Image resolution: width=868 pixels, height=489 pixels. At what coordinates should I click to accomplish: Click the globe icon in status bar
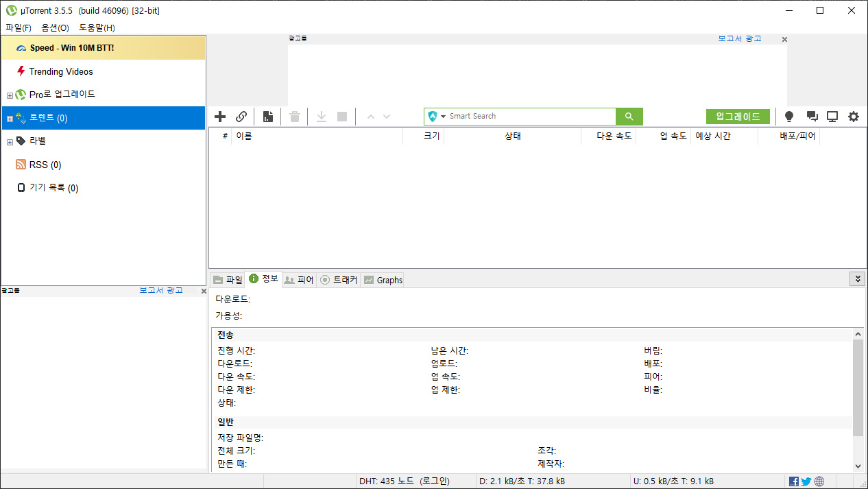(x=819, y=481)
